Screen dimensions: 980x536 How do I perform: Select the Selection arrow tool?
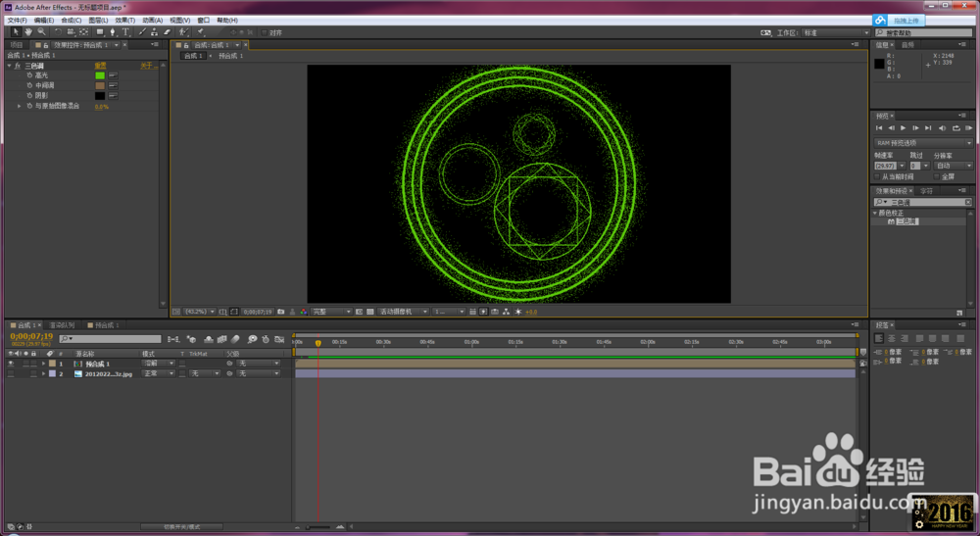coord(16,32)
